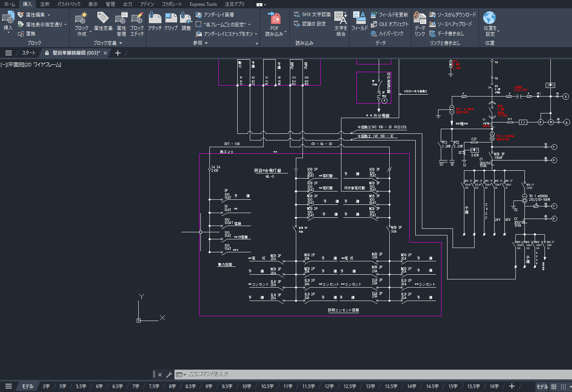Screen dimensions: 572x392
Task: Click the データ書き出し button
Action: click(447, 34)
